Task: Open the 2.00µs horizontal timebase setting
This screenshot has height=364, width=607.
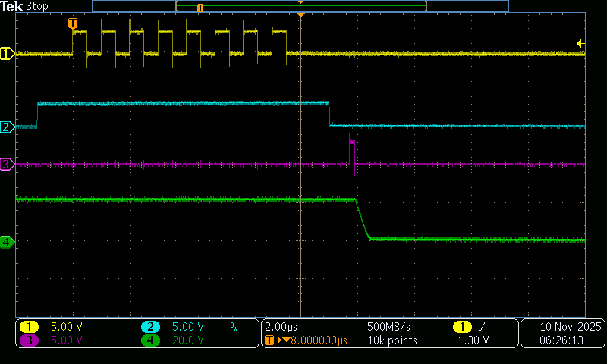Action: [x=281, y=327]
